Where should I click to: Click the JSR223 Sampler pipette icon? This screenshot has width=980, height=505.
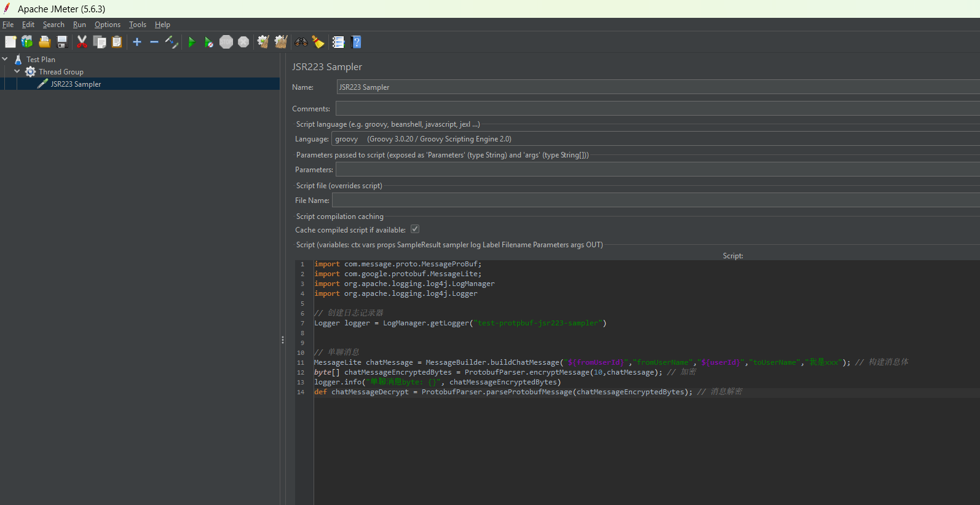[x=42, y=84]
